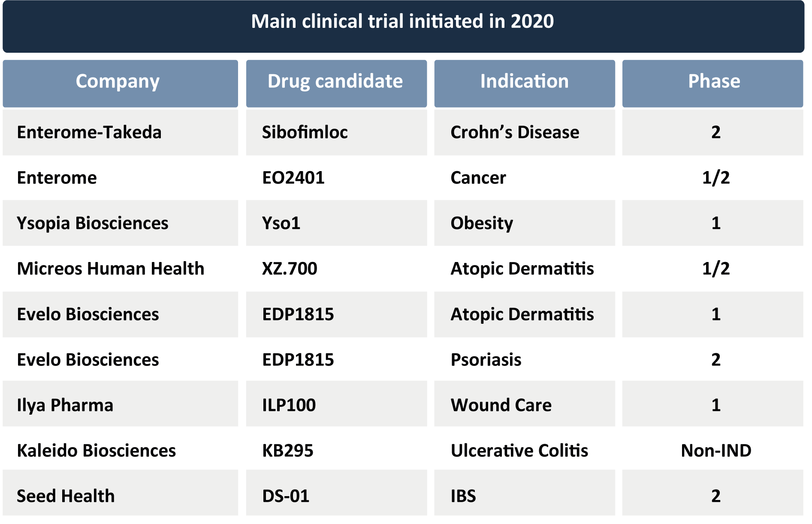The image size is (812, 524).
Task: Select the Enterome-Takeda company cell
Action: [x=89, y=133]
